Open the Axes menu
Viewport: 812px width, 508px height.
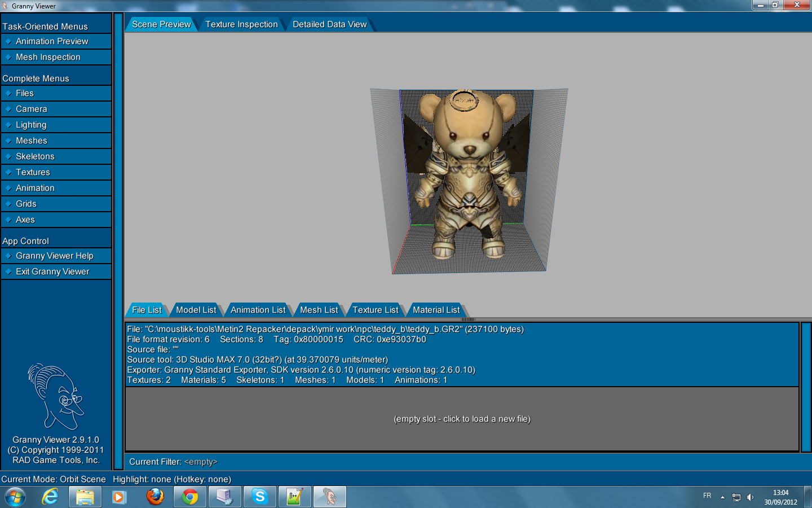[56, 220]
